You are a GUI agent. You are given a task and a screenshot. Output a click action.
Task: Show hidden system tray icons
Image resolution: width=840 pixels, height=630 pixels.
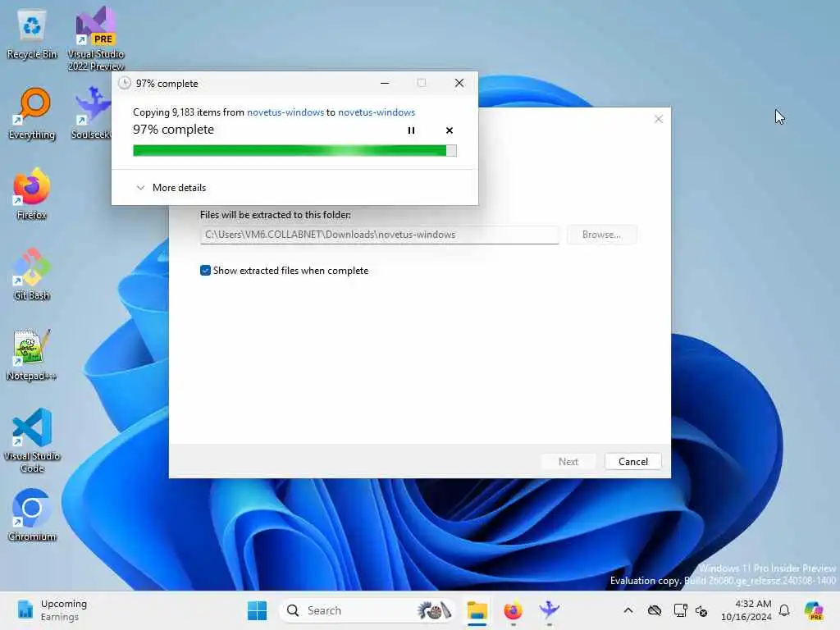coord(628,610)
